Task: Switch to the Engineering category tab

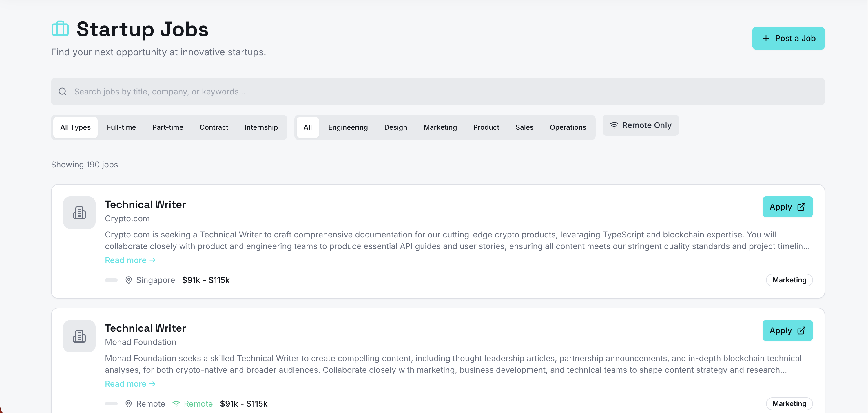Action: tap(348, 127)
